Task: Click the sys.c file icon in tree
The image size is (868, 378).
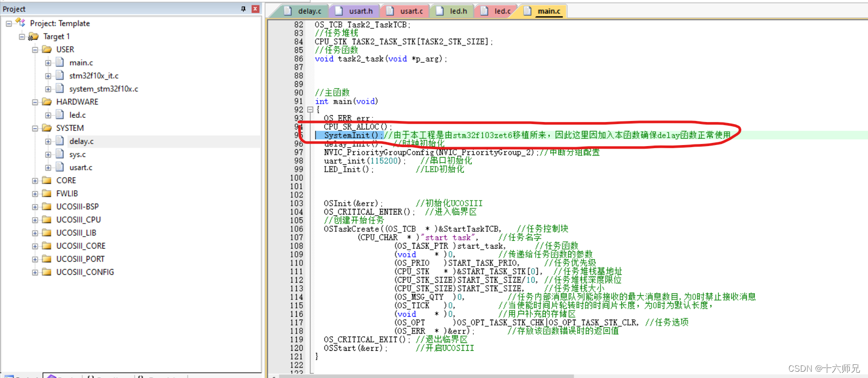Action: pos(60,154)
